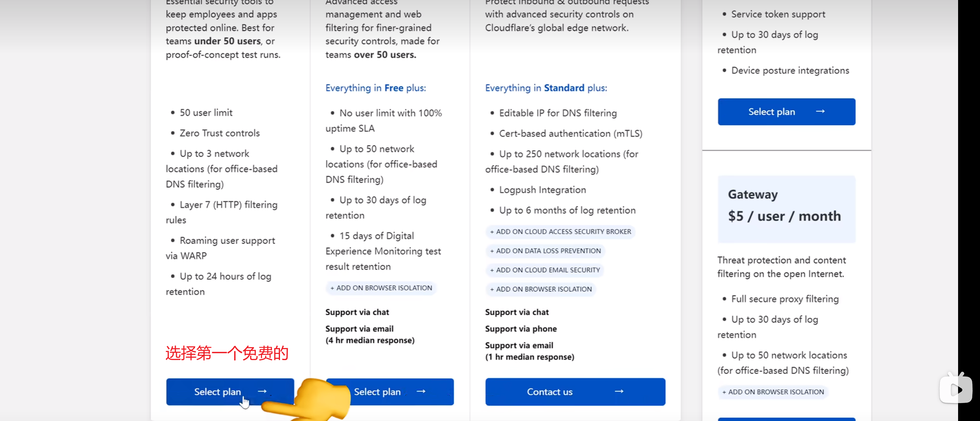
Task: Add on Cloud Email Security
Action: (x=545, y=270)
